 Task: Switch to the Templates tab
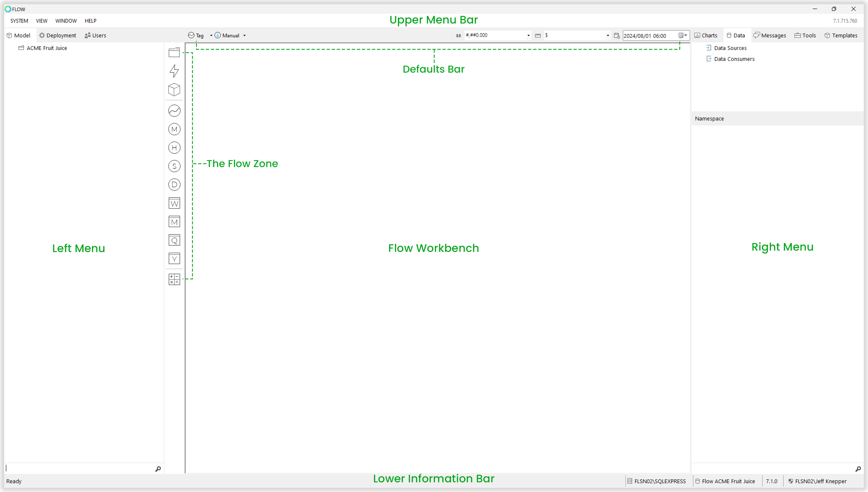tap(841, 35)
